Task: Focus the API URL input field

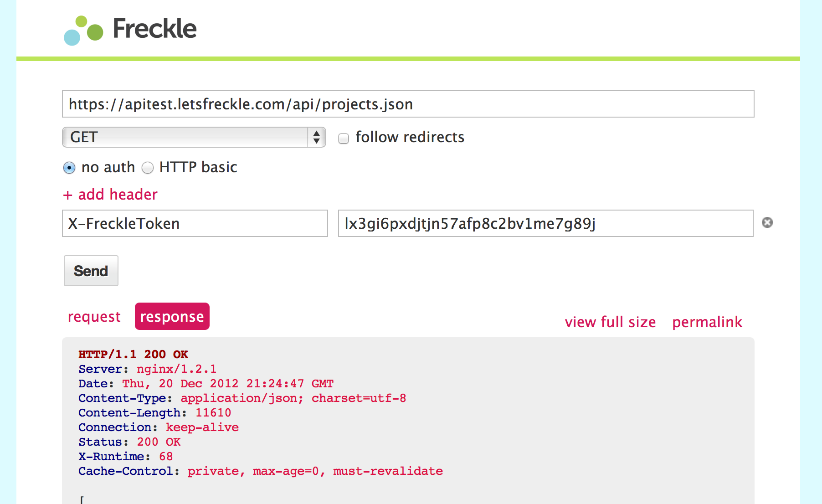Action: (x=408, y=104)
